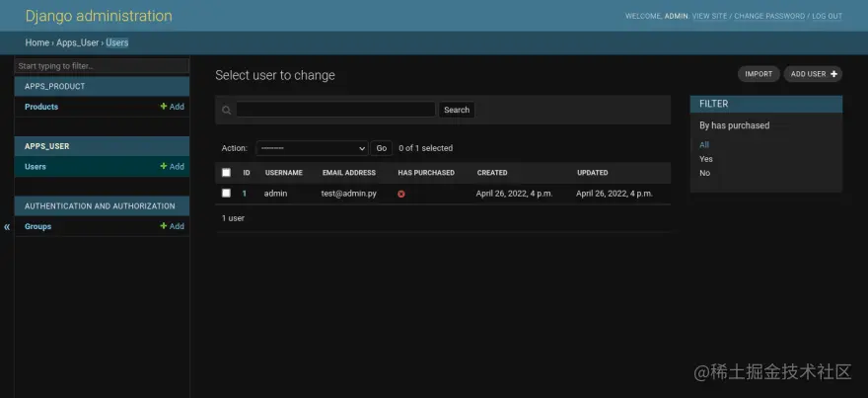Click the Change Password link
The height and width of the screenshot is (398, 868).
tap(769, 16)
